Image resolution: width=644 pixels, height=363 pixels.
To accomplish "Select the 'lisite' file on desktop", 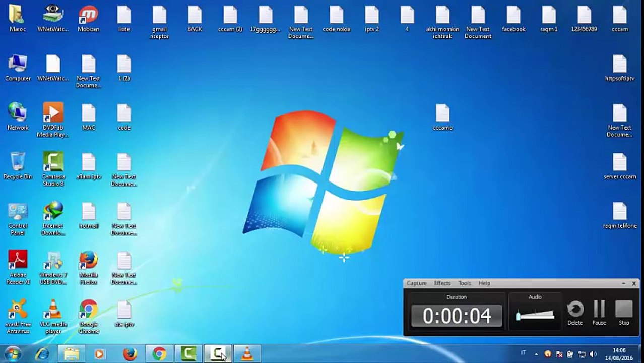I will point(124,19).
